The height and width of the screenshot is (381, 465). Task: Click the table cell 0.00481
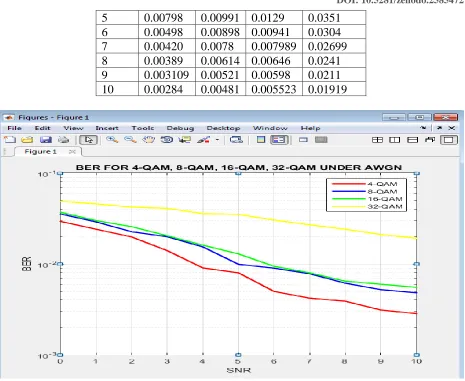tap(220, 89)
